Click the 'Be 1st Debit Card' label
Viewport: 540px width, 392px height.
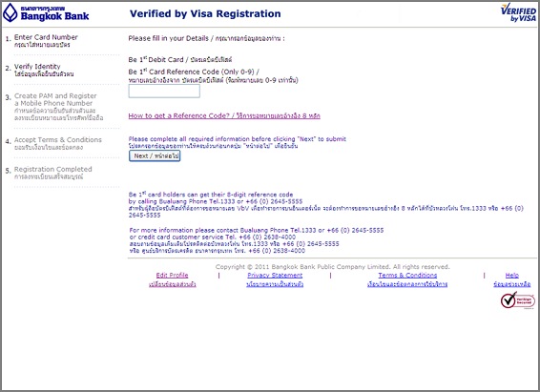click(x=180, y=59)
